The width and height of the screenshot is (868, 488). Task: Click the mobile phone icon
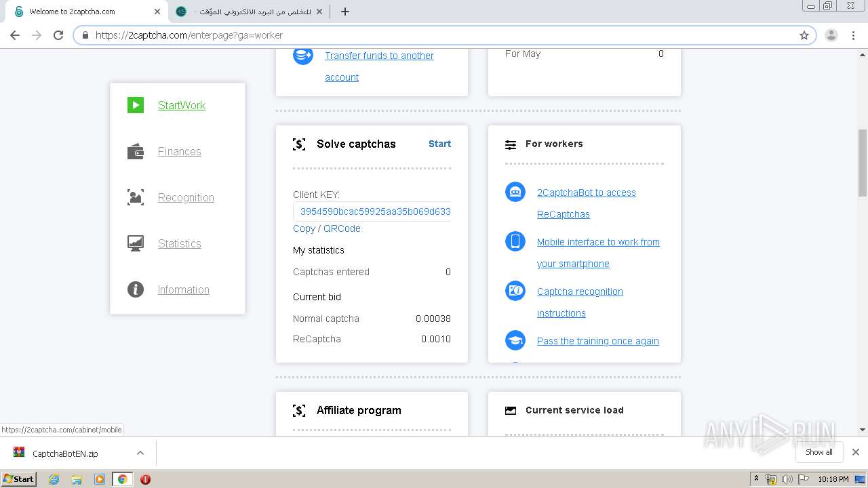[x=515, y=241]
